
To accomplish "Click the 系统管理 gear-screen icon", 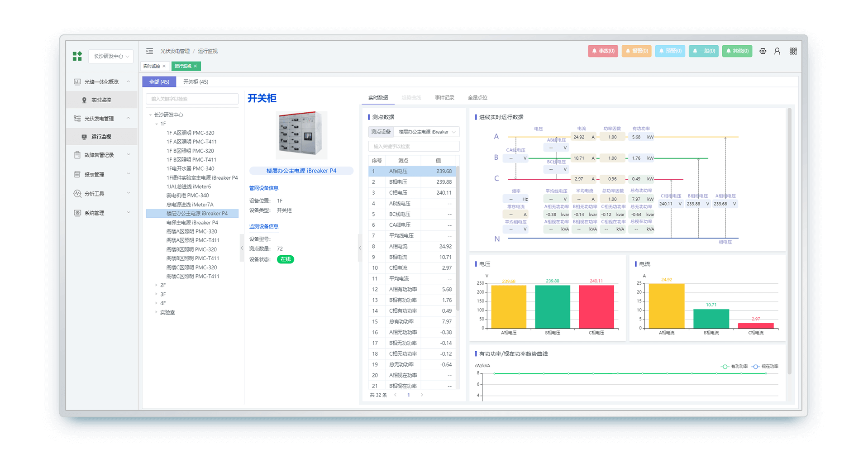I will click(x=77, y=213).
